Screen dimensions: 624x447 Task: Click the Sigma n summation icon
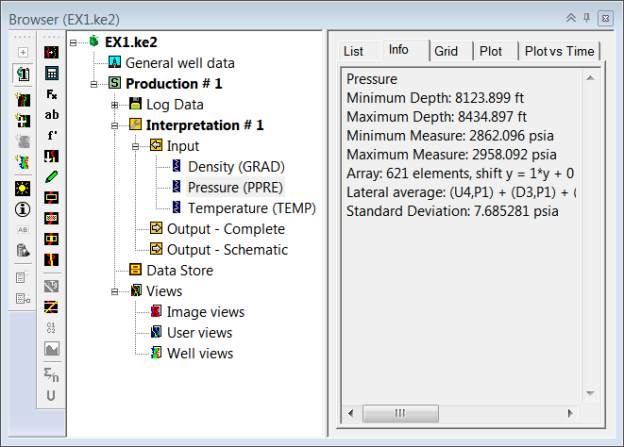coord(51,375)
